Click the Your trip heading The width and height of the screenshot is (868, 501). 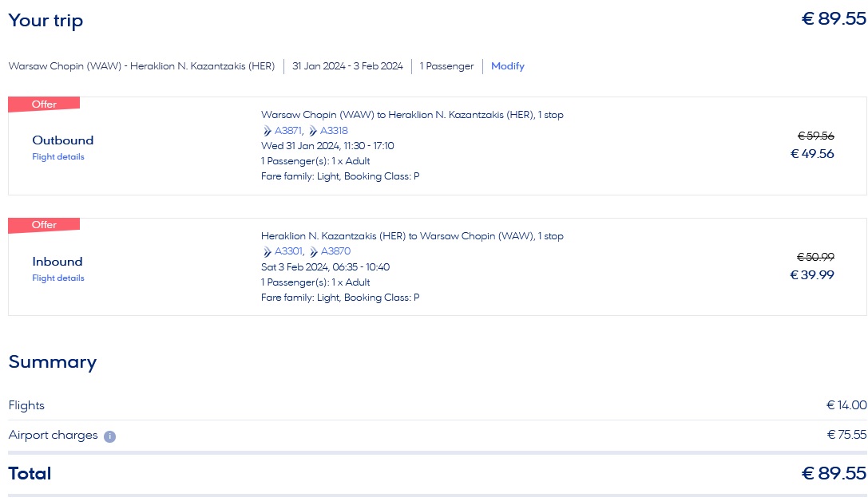tap(46, 21)
